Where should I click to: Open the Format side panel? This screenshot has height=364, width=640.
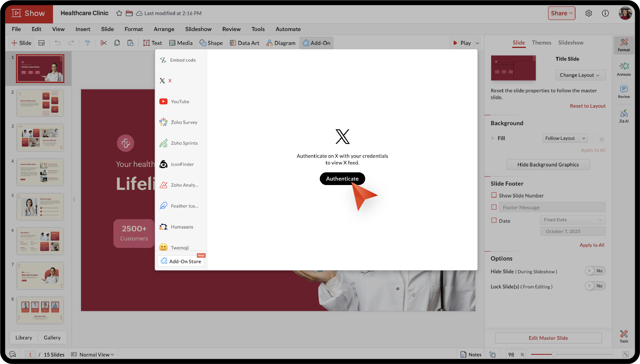click(x=624, y=45)
